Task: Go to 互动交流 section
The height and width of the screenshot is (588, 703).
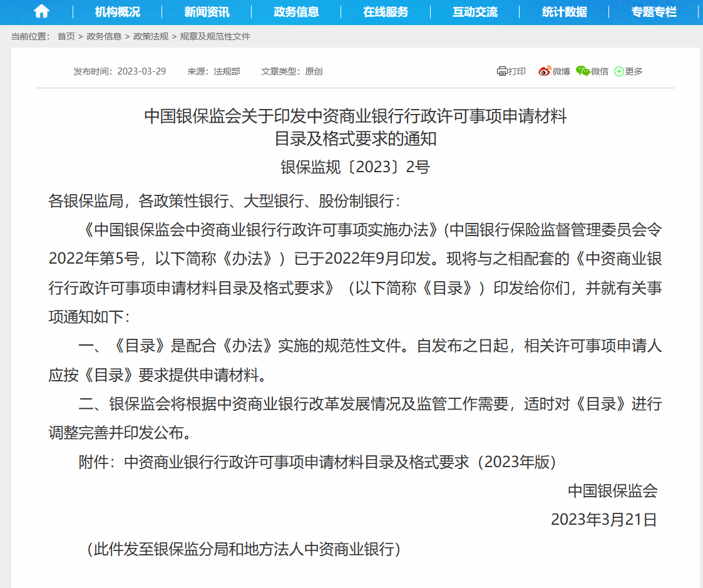Action: tap(475, 12)
